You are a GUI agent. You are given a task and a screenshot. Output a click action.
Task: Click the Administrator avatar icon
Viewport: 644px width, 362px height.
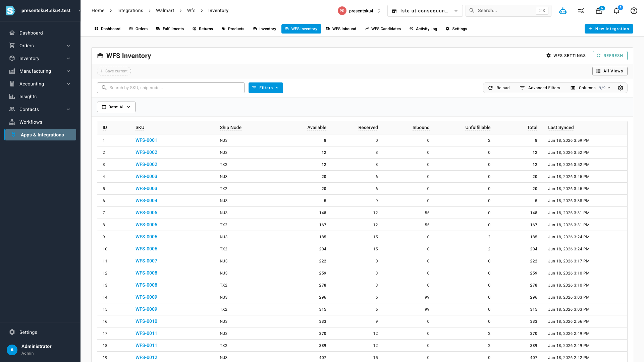12,350
